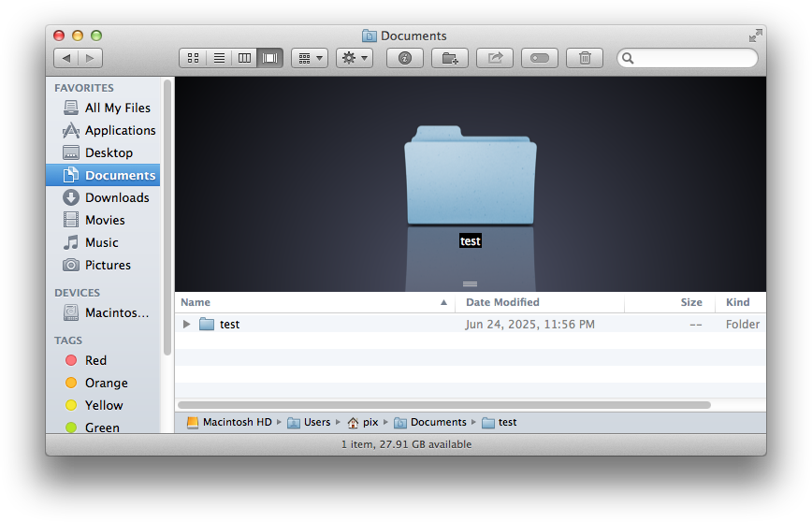Open the item arrangement dropdown
The width and height of the screenshot is (812, 522).
pos(309,58)
